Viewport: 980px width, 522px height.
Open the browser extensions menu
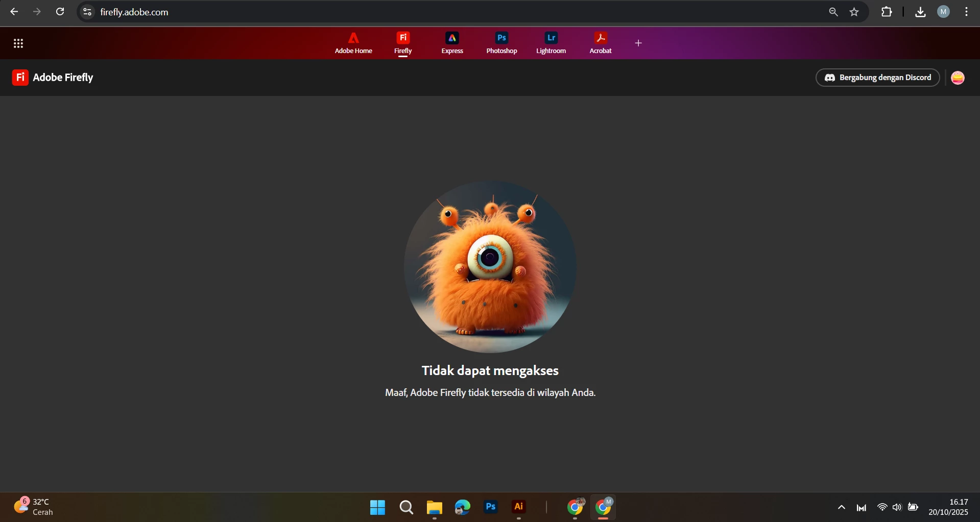(x=887, y=12)
